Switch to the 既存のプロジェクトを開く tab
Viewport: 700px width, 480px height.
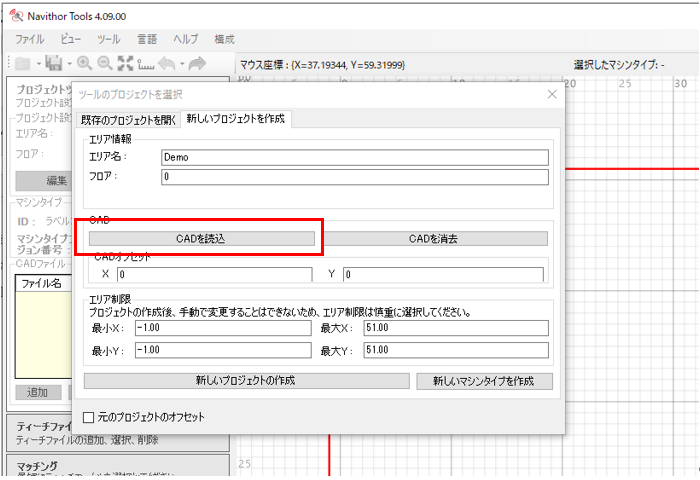coord(129,119)
